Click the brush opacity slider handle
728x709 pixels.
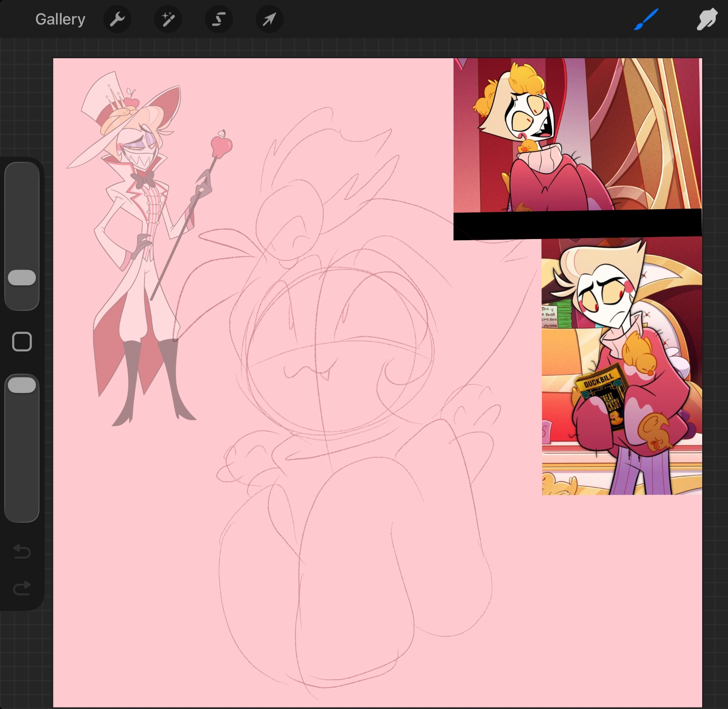coord(22,386)
